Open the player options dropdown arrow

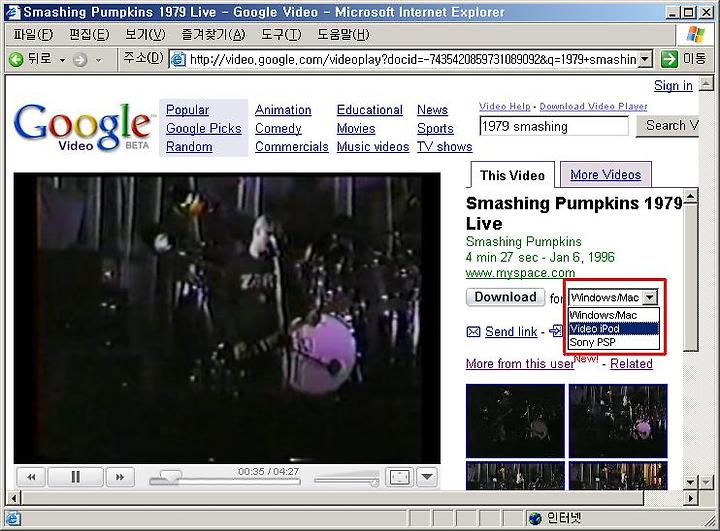tap(427, 477)
